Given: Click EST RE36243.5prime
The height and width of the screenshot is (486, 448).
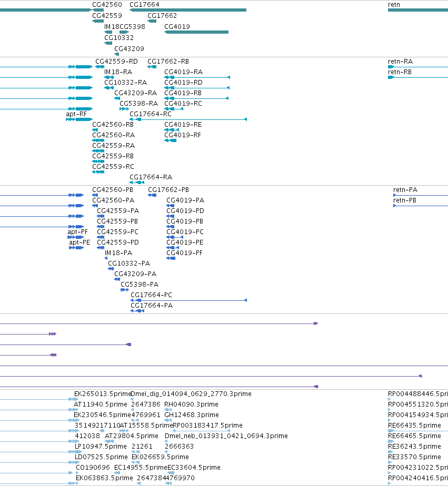Looking at the screenshot, I should pyautogui.click(x=414, y=447).
